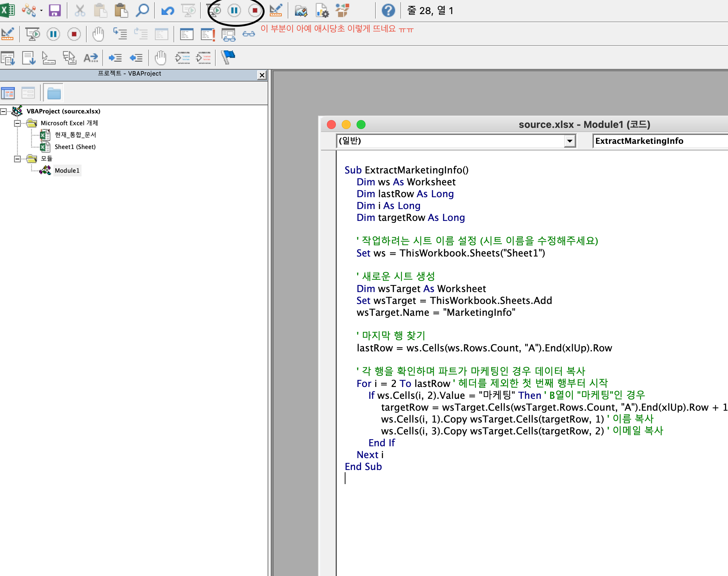
Task: Select the VBAProject (source.xlsx) root item
Action: click(x=63, y=111)
